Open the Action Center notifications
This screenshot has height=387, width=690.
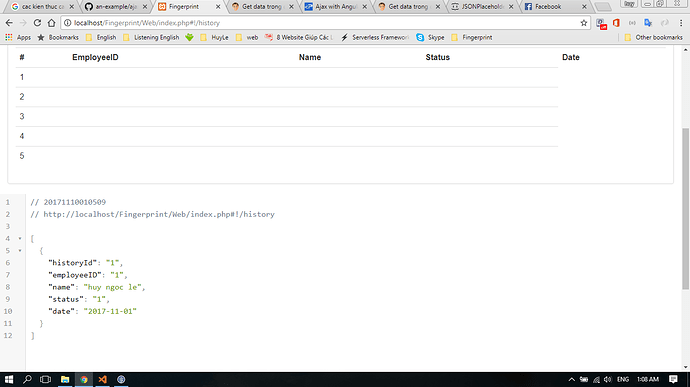673,379
